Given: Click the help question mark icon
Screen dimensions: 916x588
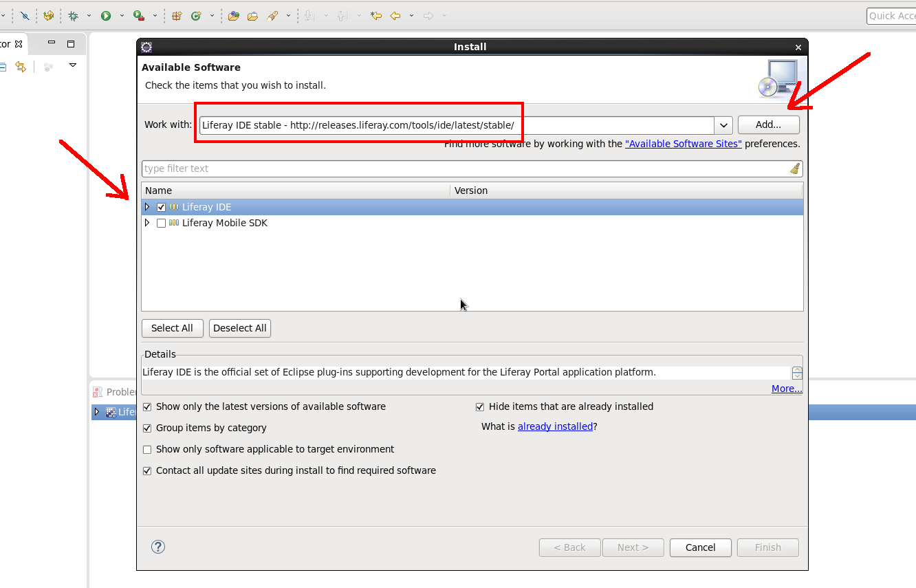Looking at the screenshot, I should 158,547.
